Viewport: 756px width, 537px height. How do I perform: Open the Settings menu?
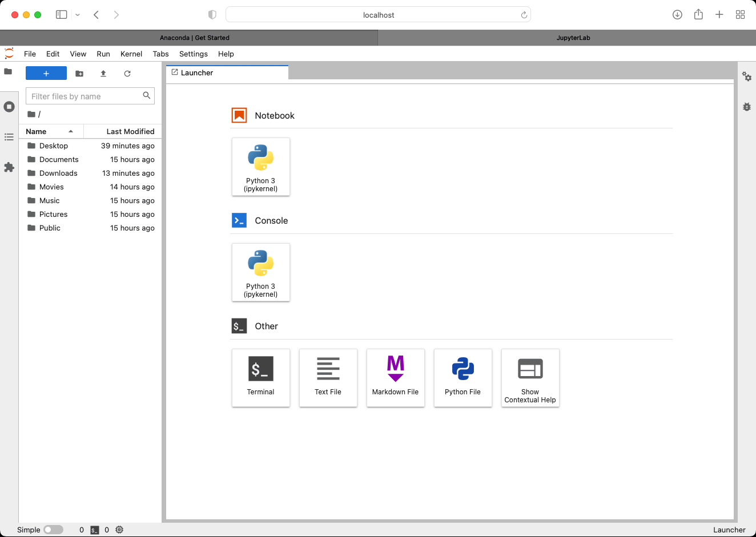pos(193,54)
